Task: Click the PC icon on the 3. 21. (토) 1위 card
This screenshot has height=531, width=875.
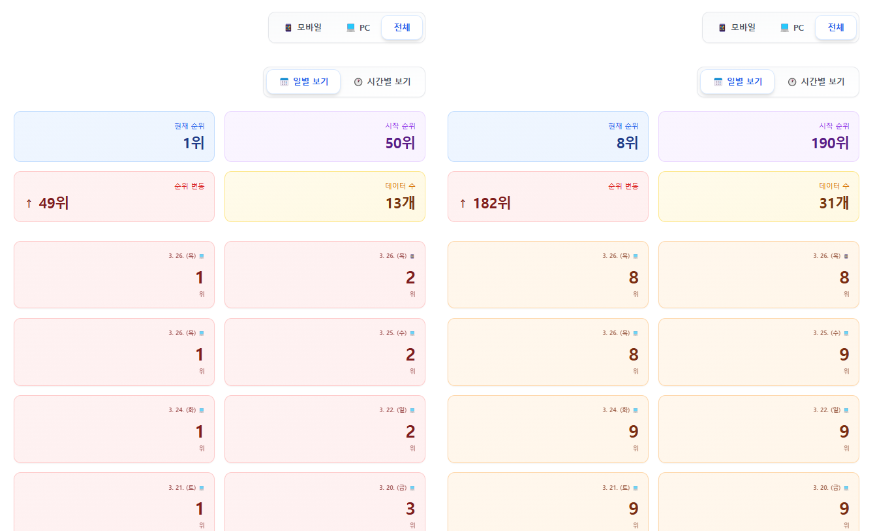Action: 201,487
